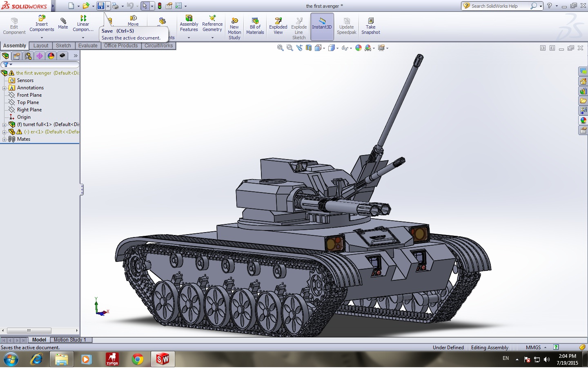Expand the Mates folder node
The image size is (588, 368).
click(x=4, y=140)
